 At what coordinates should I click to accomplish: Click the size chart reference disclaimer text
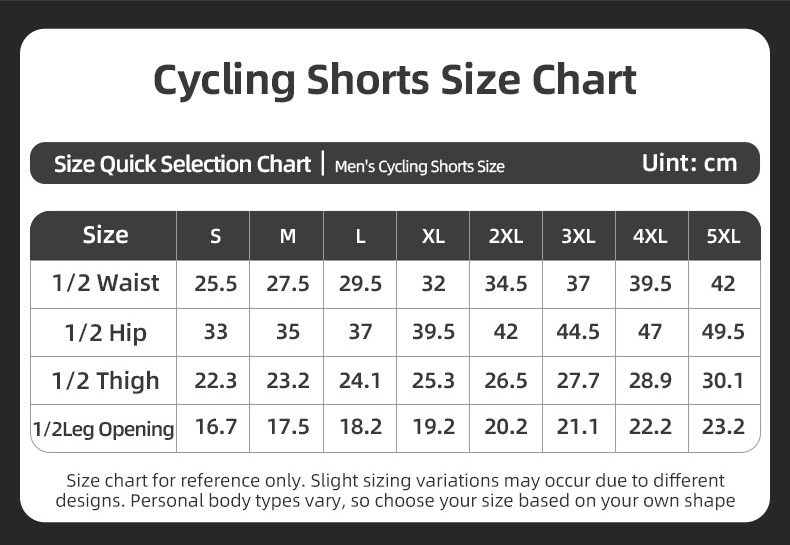(x=395, y=491)
